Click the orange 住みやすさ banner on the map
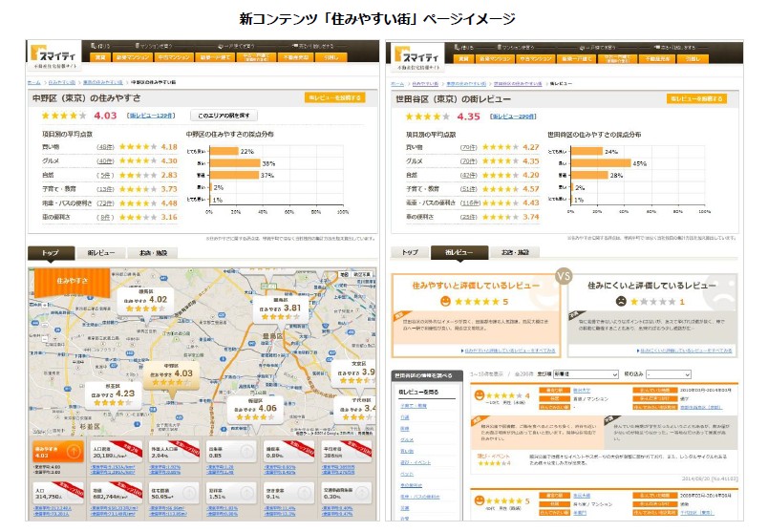768x532 pixels. (x=72, y=281)
